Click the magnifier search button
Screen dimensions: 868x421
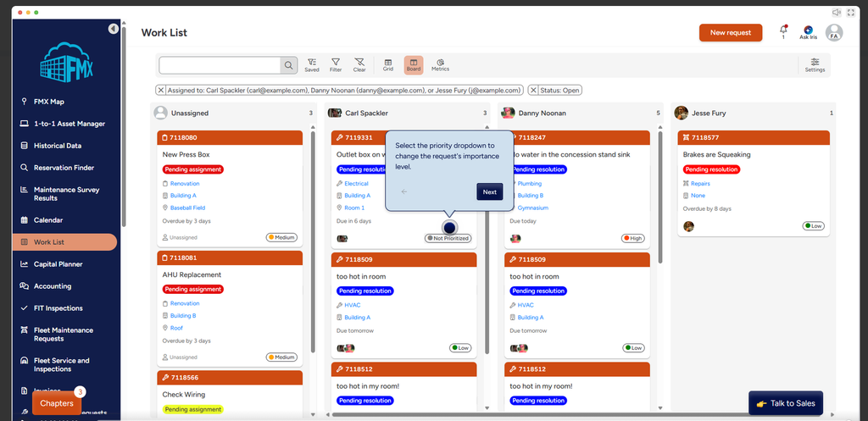tap(288, 65)
